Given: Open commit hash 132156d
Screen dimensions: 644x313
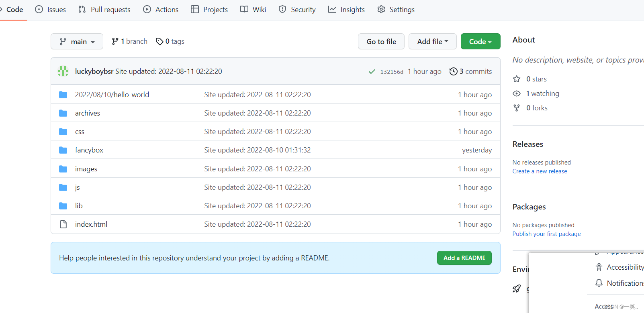Looking at the screenshot, I should click(x=392, y=72).
